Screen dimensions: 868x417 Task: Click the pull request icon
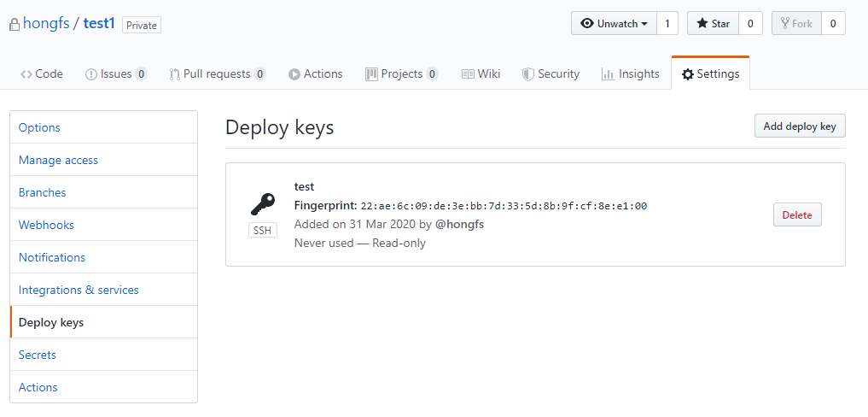tap(175, 74)
